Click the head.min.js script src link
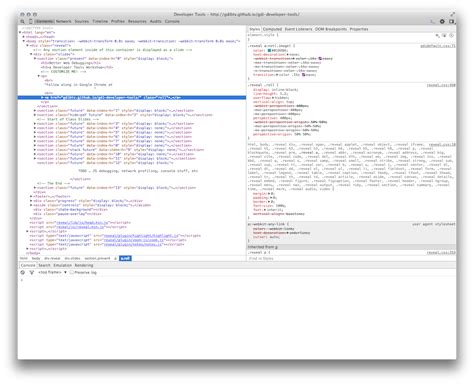 [82, 223]
